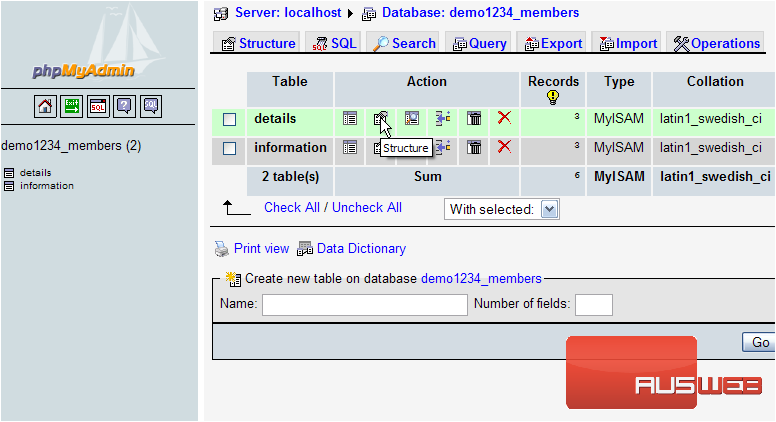Empty the details table trash icon

click(x=474, y=118)
